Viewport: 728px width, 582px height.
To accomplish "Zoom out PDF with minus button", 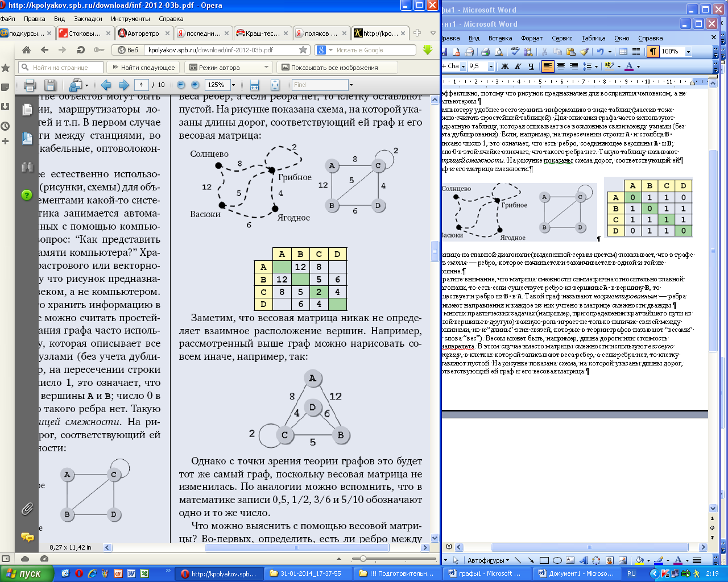I will 181,85.
